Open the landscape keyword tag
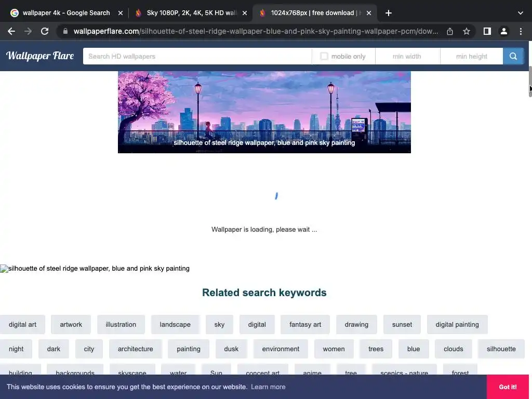Viewport: 532px width, 399px height. pos(175,324)
